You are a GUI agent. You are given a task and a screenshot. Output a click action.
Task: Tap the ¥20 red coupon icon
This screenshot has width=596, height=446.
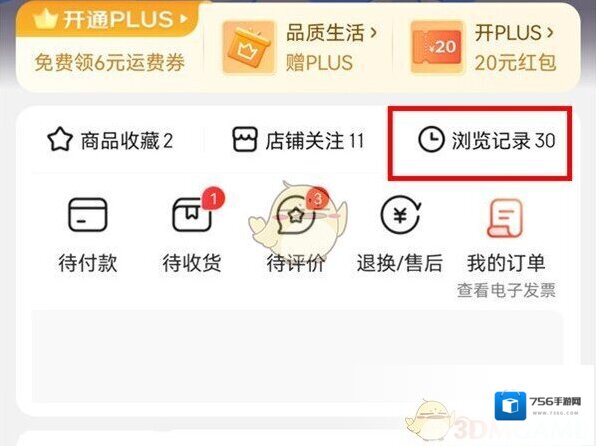[x=437, y=47]
